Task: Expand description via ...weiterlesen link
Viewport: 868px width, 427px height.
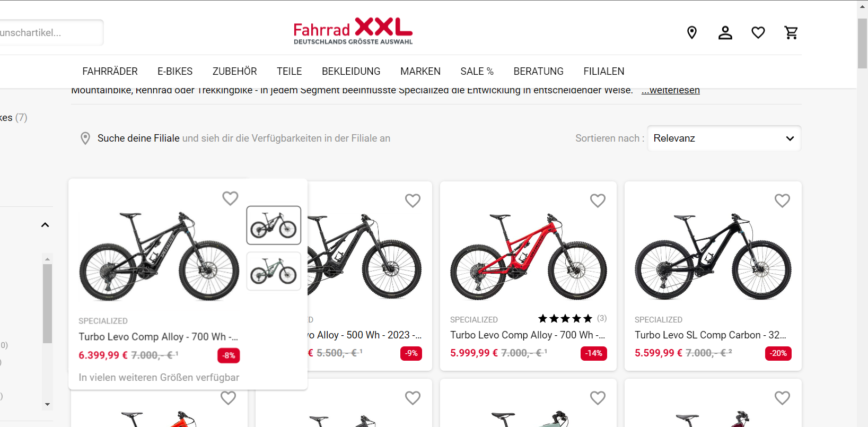Action: 670,90
